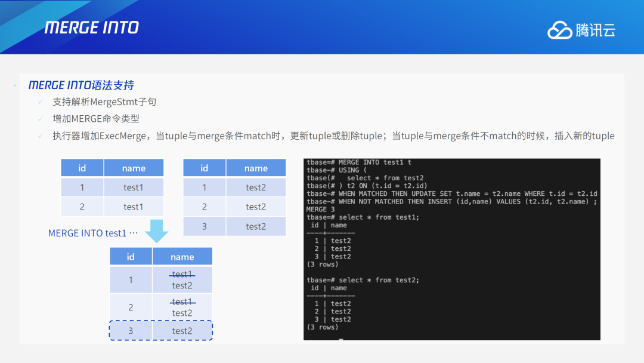Click terminal 'WHEN MATCHED THEN UPDATE' line
Screen dimensions: 644x363
452,193
